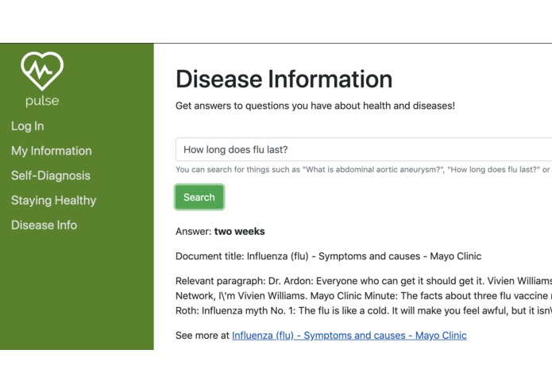Open the Log In page
552x392 pixels.
[x=28, y=126]
